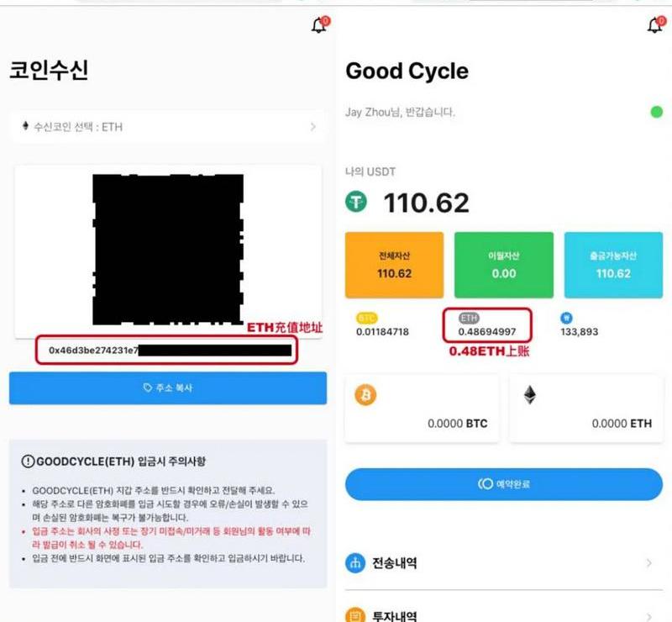Click the blue 예약완료 button
Screen dimensions: 672x622
[504, 484]
